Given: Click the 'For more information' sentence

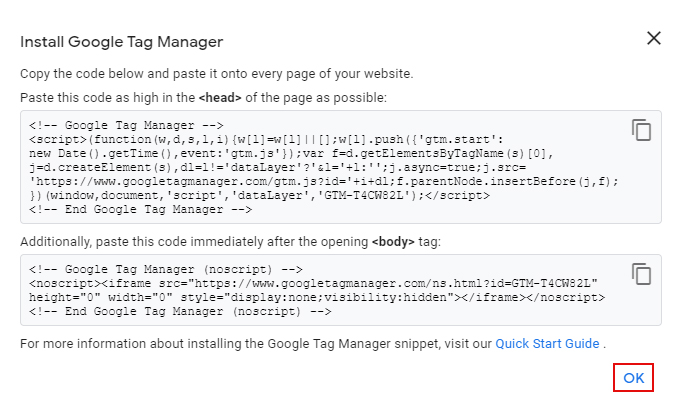Looking at the screenshot, I should 313,344.
